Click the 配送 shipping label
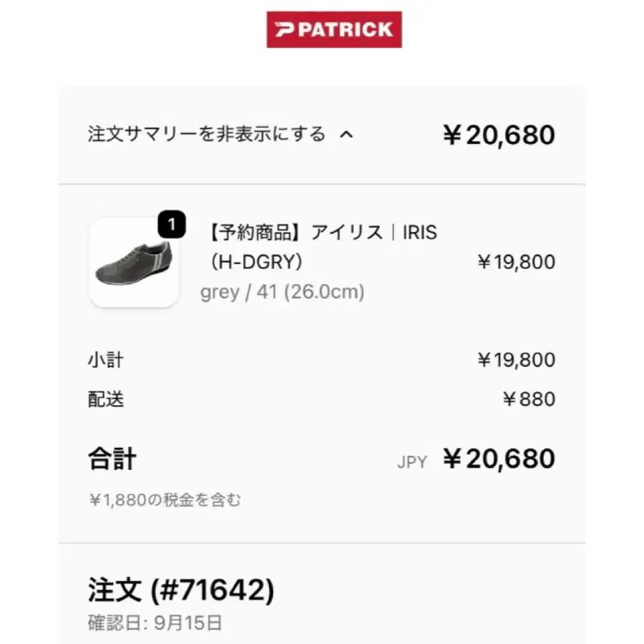This screenshot has height=644, width=644. (x=106, y=399)
